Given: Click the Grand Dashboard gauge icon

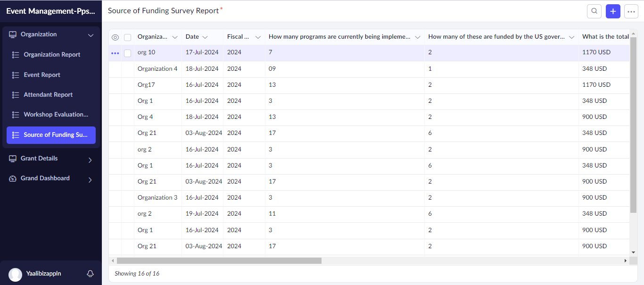Looking at the screenshot, I should (13, 179).
